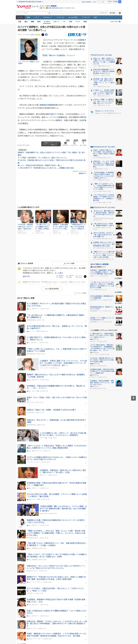
Task: Open the announcer portrait photo
Action: tap(29, 49)
